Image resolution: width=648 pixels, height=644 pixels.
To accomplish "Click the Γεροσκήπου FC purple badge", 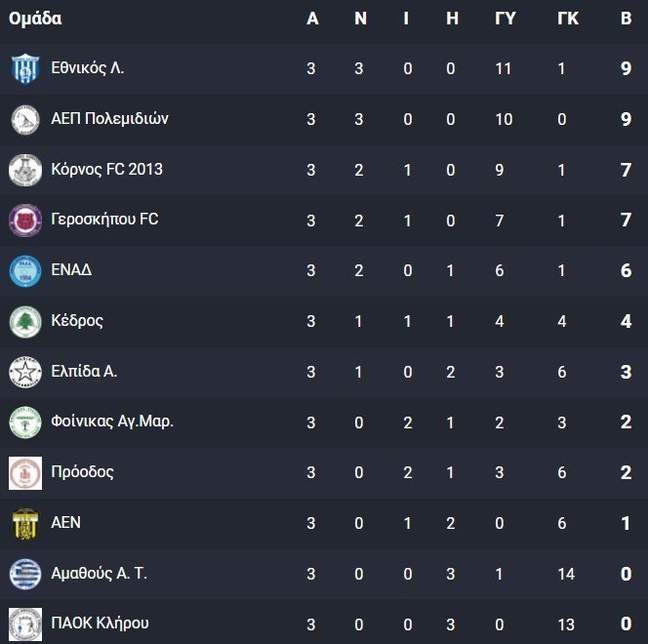I will click(x=25, y=221).
